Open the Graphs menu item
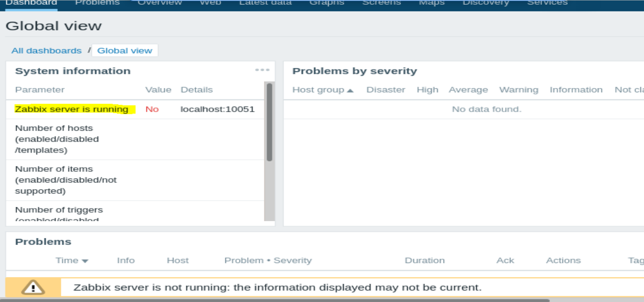Viewport: 644px width, 302px height. point(327,3)
